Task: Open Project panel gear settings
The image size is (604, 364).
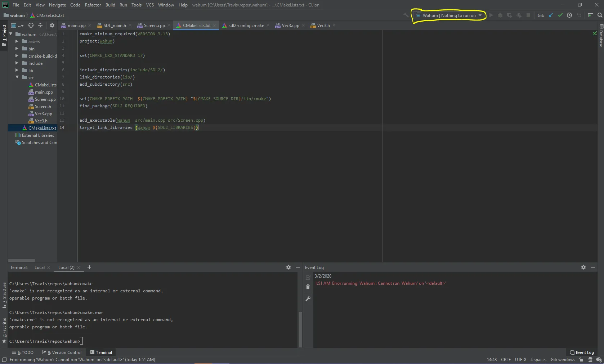Action: click(52, 25)
